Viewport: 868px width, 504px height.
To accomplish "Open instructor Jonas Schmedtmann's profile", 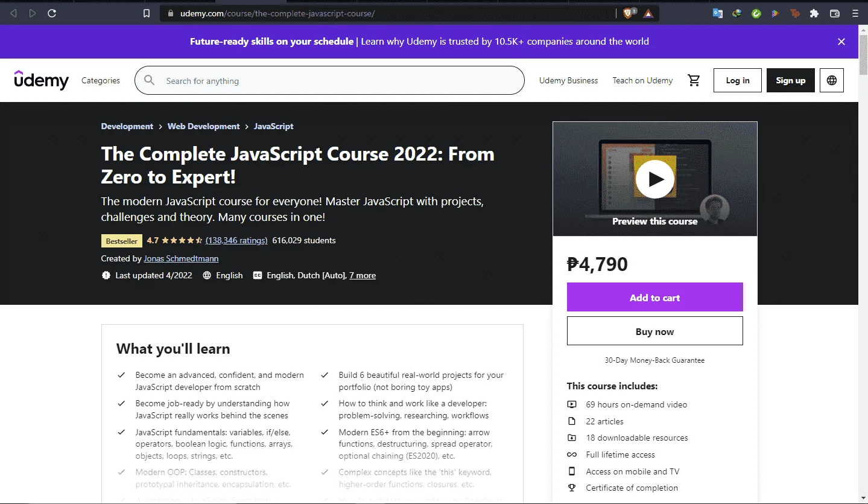I will (x=181, y=258).
